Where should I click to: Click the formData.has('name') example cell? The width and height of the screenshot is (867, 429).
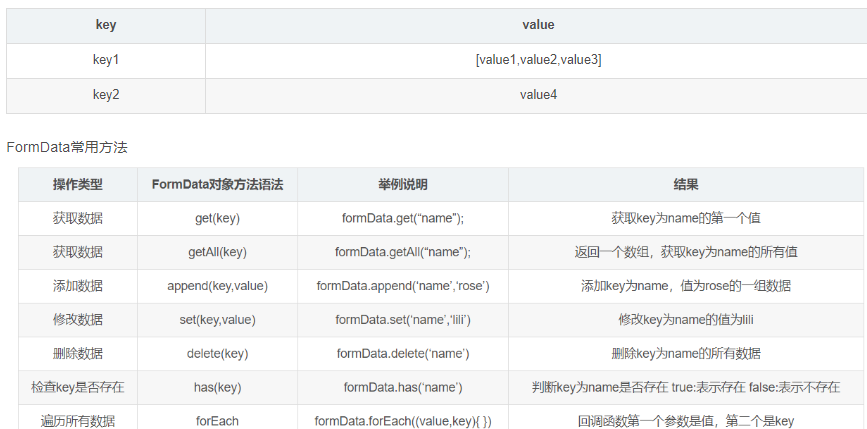coord(403,388)
